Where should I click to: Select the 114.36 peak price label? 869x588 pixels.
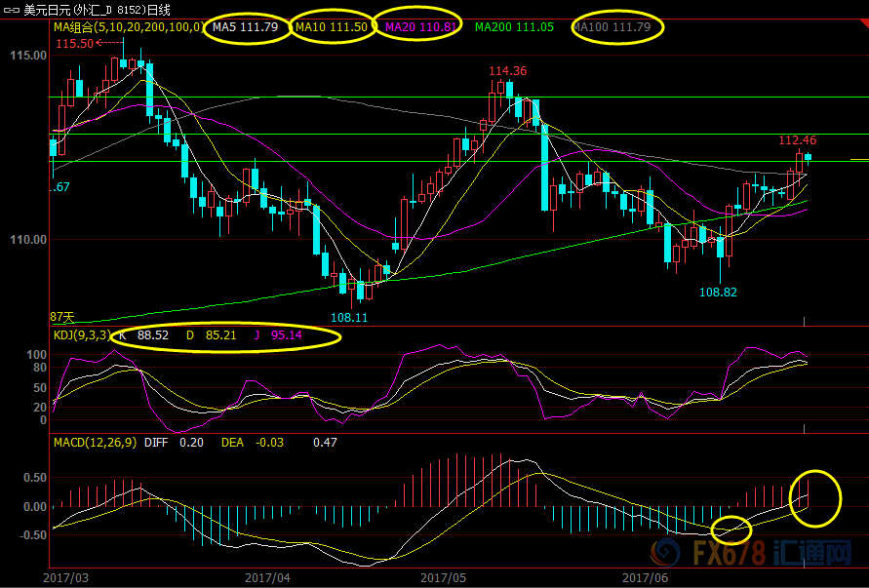tap(508, 71)
